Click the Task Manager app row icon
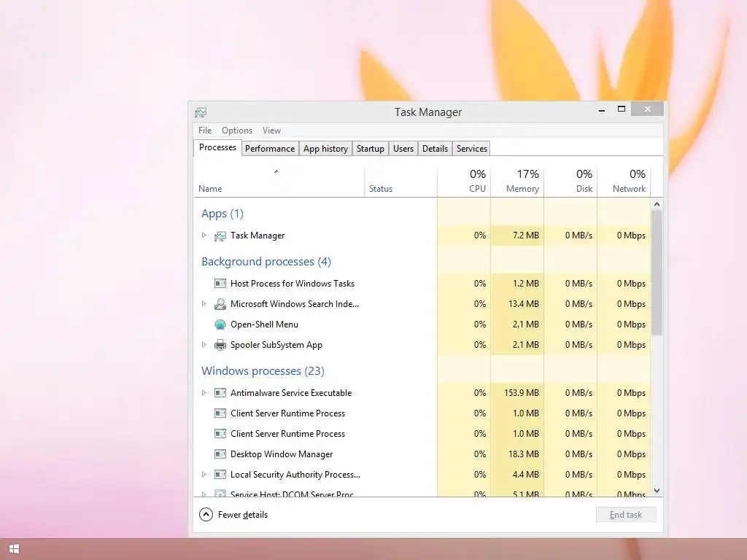Viewport: 747px width, 560px height. [220, 236]
